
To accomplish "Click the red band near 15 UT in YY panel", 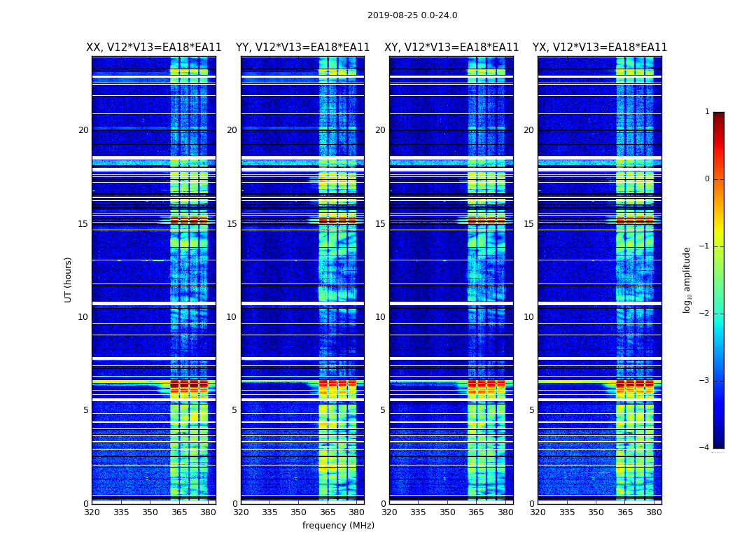I will [x=337, y=220].
